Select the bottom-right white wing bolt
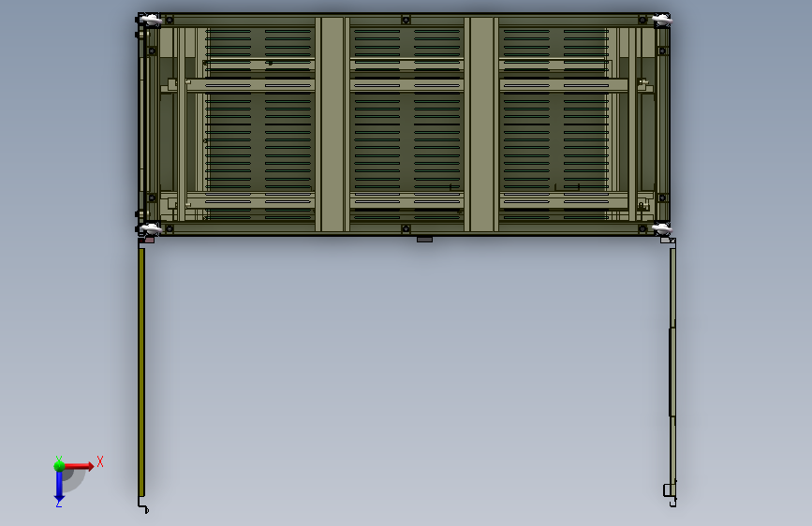This screenshot has width=812, height=526. pyautogui.click(x=662, y=228)
